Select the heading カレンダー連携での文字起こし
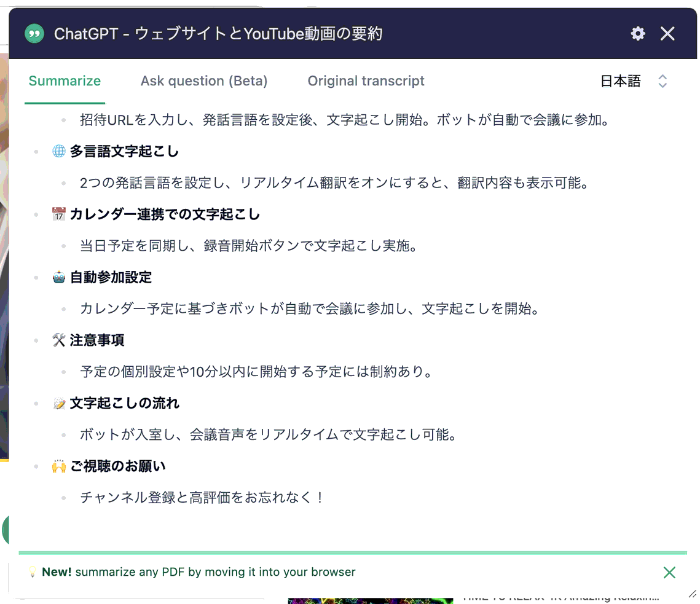The image size is (700, 604). pos(165,214)
